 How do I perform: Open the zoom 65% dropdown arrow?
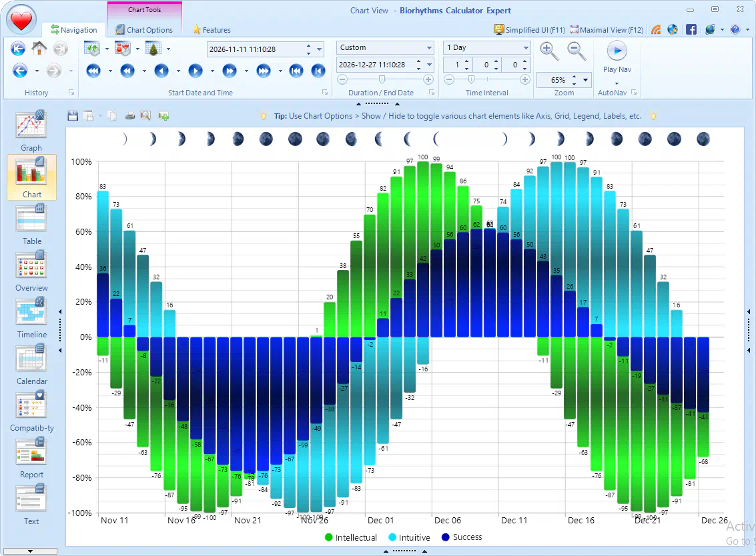(x=585, y=80)
